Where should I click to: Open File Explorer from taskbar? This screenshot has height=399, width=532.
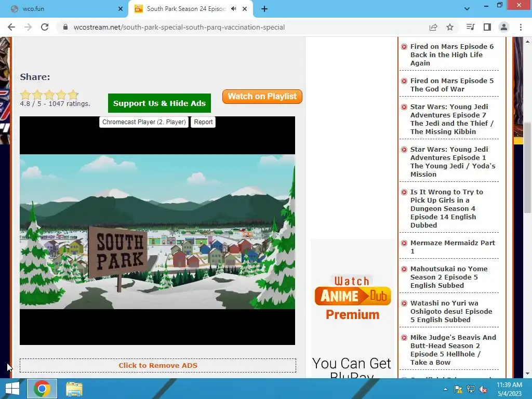pos(74,389)
